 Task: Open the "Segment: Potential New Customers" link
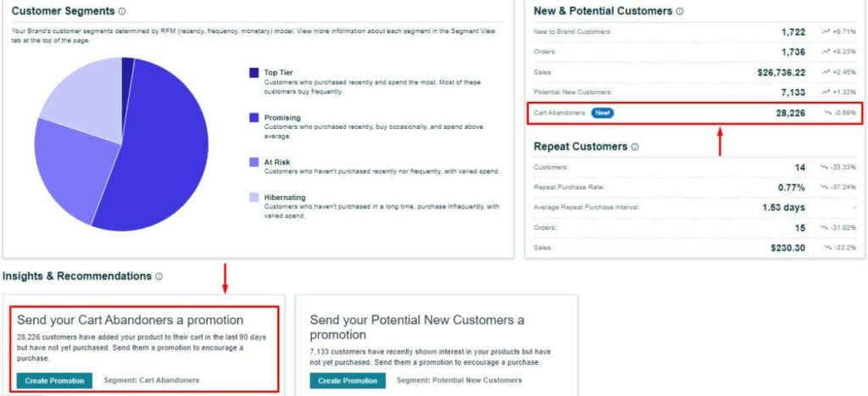pyautogui.click(x=459, y=381)
